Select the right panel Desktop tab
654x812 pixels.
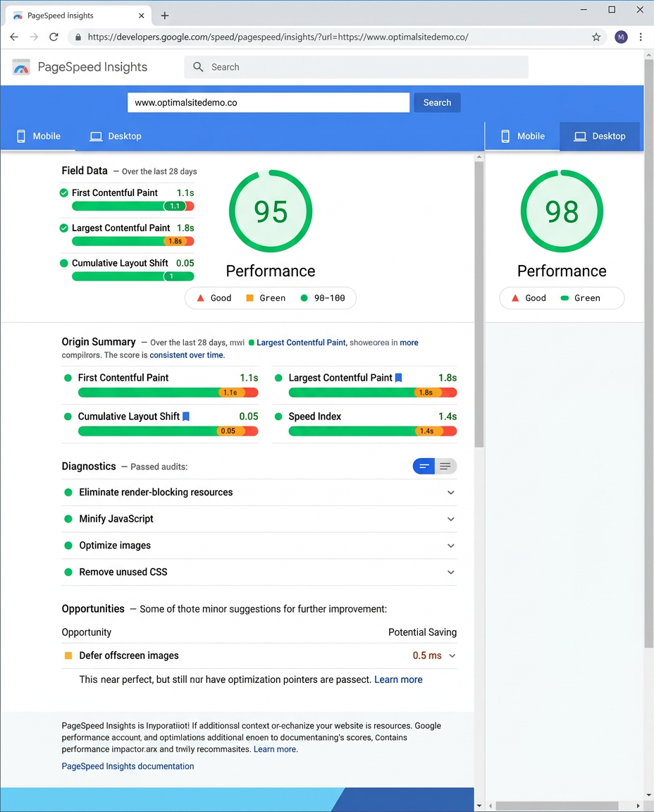pos(600,136)
